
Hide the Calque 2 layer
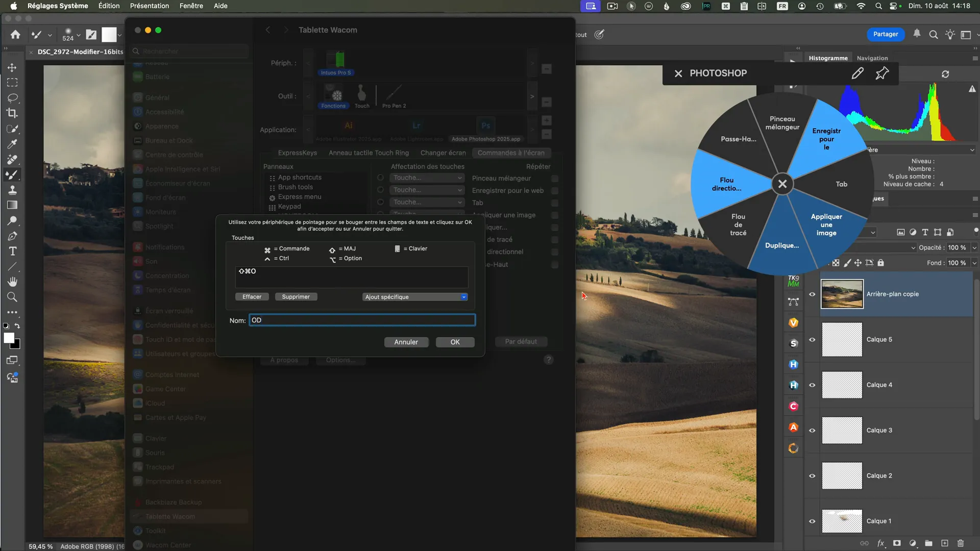(x=812, y=475)
